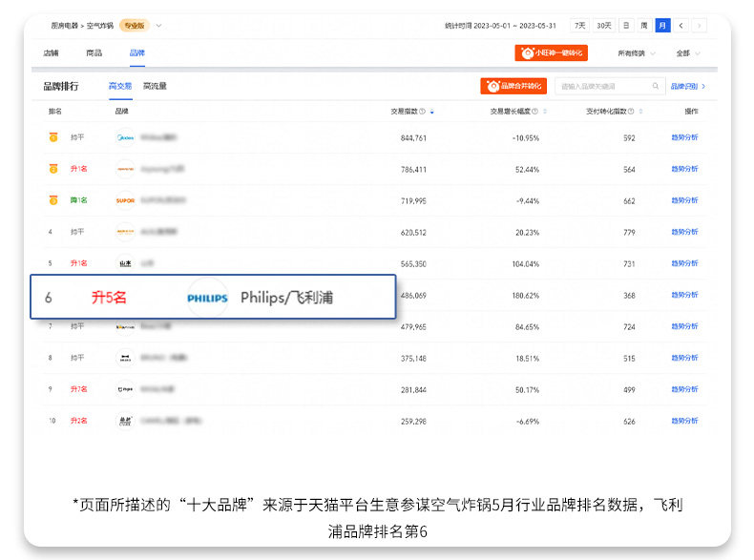
Task: Click the Philips/飞利浦 brand name
Action: pyautogui.click(x=286, y=298)
